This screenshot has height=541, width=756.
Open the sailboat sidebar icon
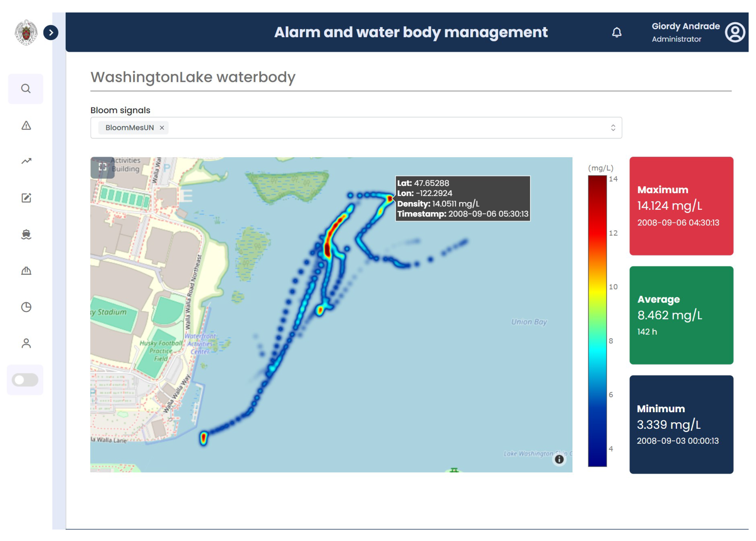[x=26, y=270]
